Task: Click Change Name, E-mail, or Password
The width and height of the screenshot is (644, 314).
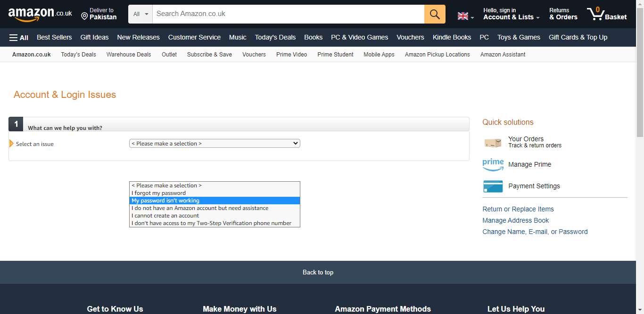Action: 535,232
